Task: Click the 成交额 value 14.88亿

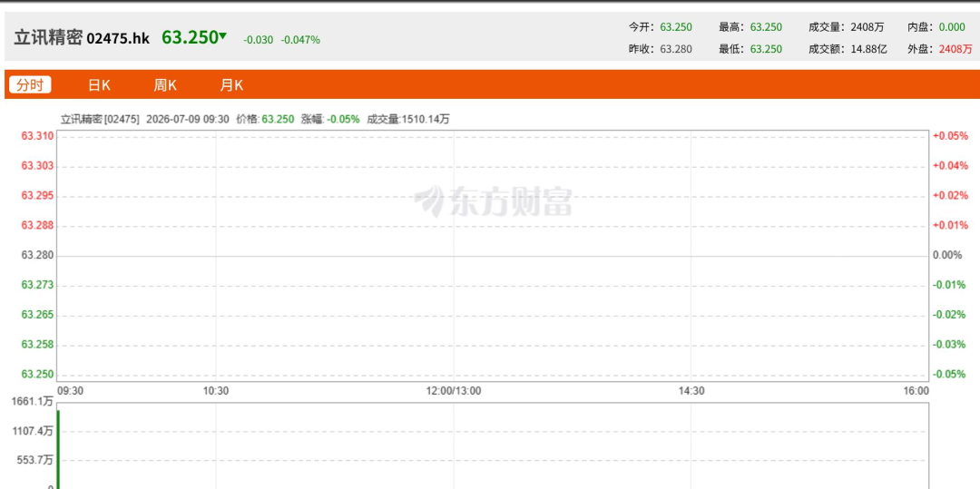Action: (868, 49)
